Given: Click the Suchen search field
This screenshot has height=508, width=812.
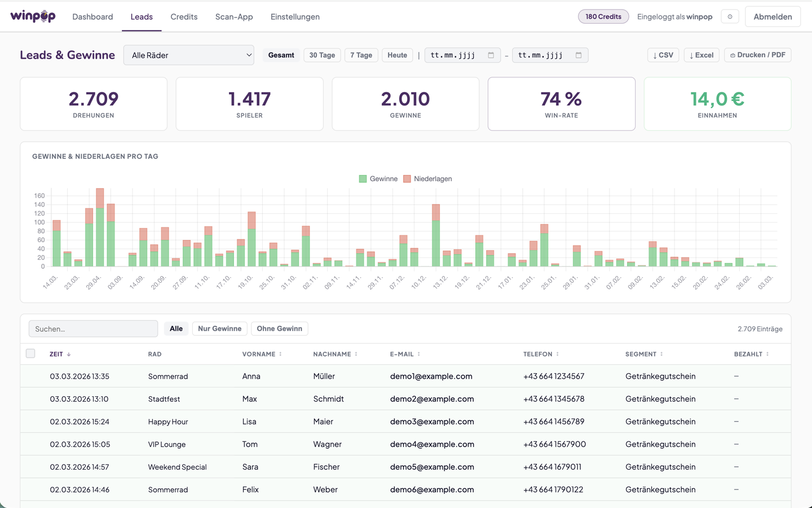Looking at the screenshot, I should tap(93, 328).
